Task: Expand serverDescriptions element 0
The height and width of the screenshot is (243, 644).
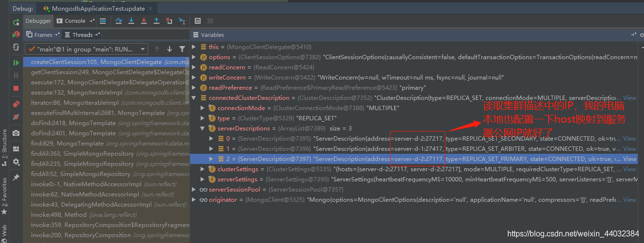Action: pos(211,139)
